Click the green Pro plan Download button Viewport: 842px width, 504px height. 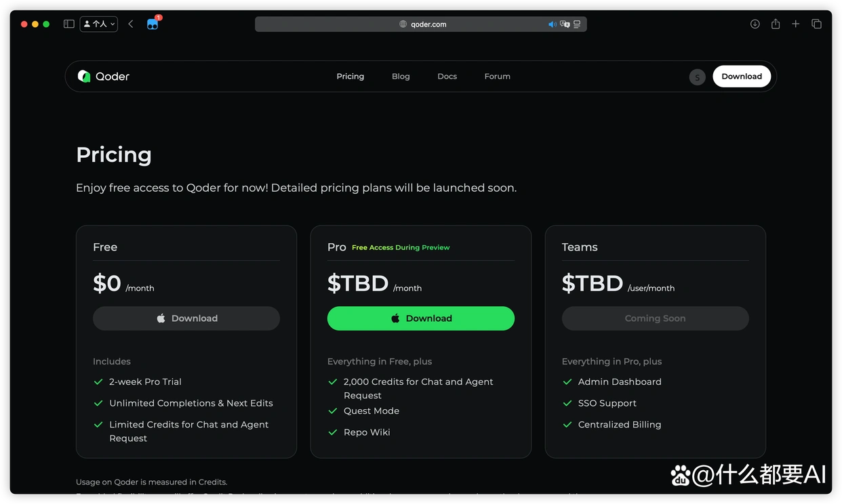click(420, 318)
